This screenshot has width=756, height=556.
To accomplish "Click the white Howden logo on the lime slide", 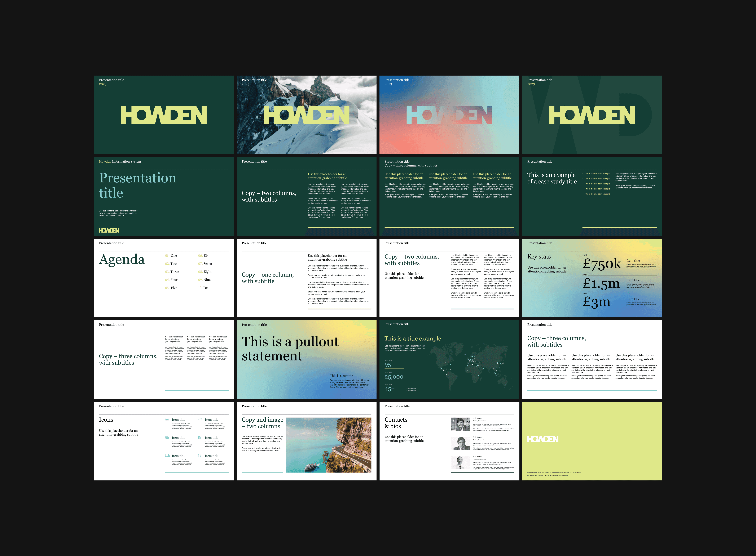I will [x=543, y=439].
